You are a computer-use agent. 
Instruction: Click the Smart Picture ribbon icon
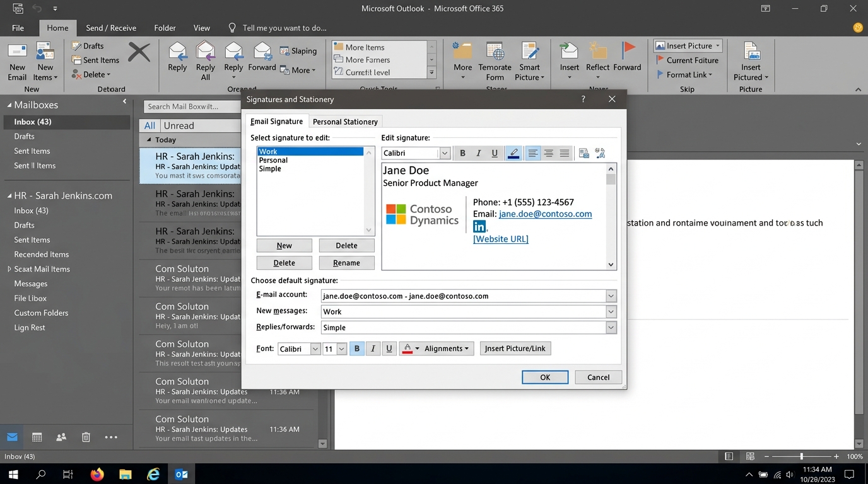click(529, 62)
